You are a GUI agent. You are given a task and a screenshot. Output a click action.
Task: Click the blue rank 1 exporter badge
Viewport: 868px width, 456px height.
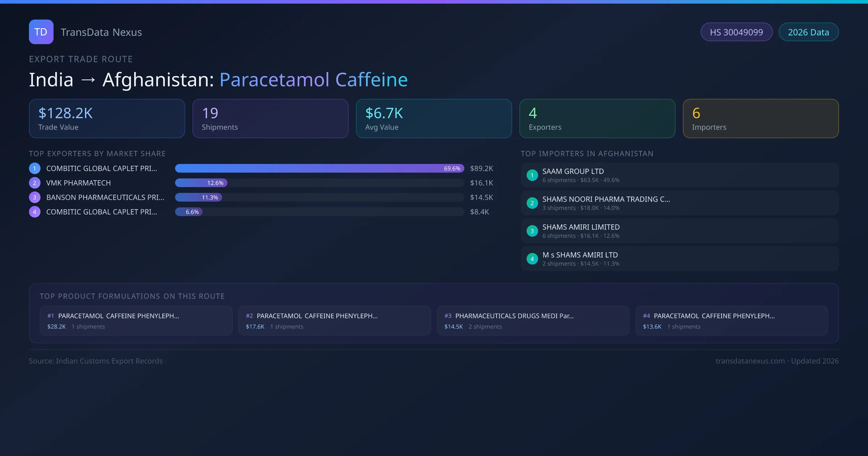[35, 168]
